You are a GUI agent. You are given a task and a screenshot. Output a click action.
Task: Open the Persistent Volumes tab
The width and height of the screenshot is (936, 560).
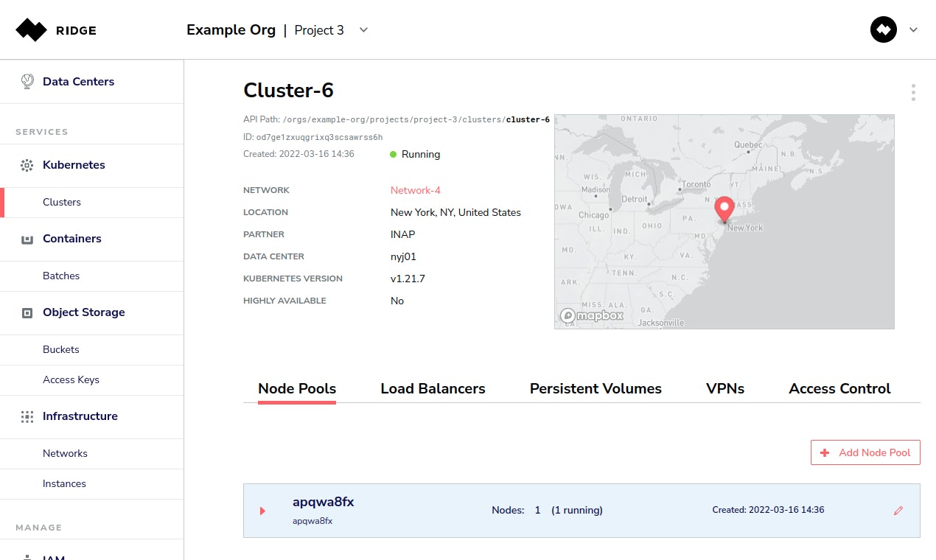click(596, 388)
